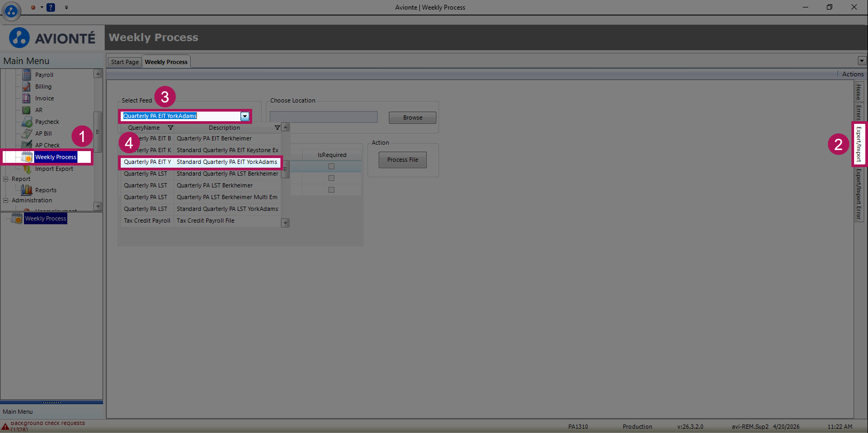Click "PA1310" in the status bar
This screenshot has height=433, width=868.
pyautogui.click(x=578, y=427)
